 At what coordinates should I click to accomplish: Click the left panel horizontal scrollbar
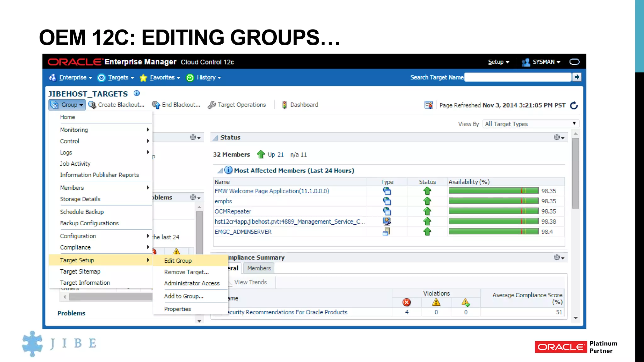[x=110, y=297]
